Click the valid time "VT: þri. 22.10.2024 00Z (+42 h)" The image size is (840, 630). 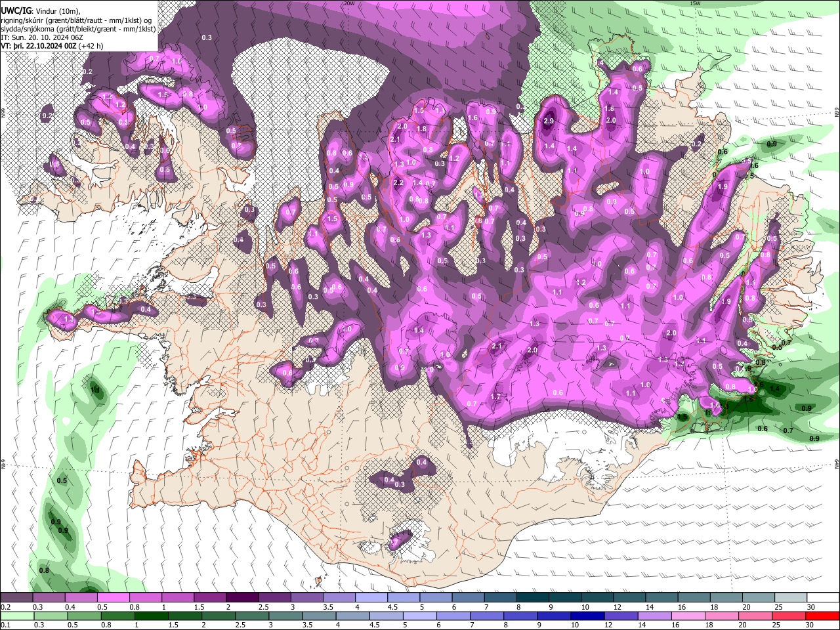(52, 46)
